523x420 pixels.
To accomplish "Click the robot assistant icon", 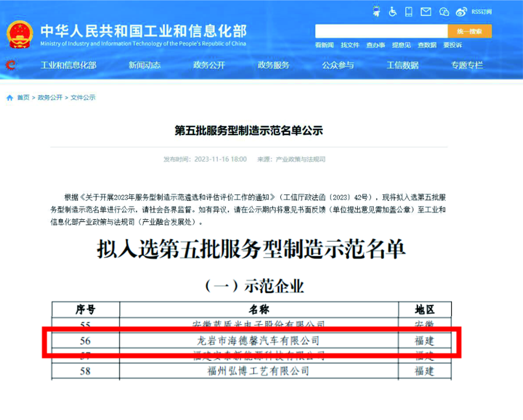I will coord(376,11).
